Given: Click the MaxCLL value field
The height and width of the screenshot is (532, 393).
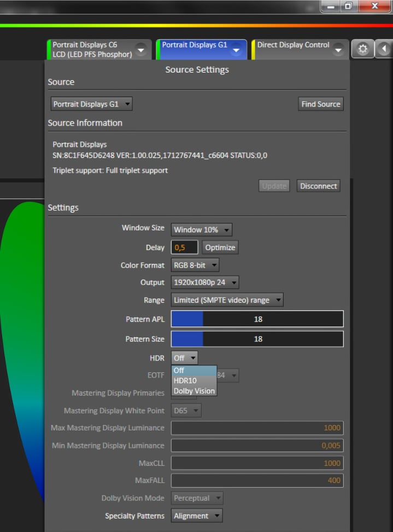Looking at the screenshot, I should (257, 463).
